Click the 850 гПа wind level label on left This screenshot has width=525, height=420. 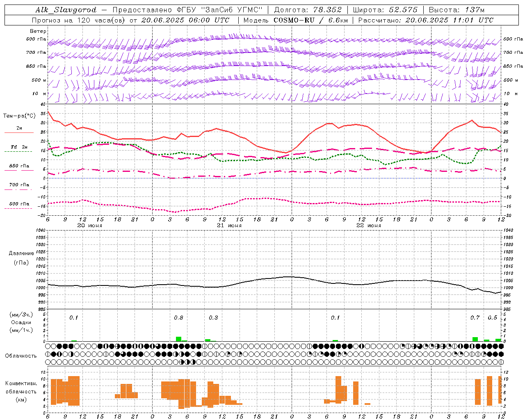[x=36, y=66]
